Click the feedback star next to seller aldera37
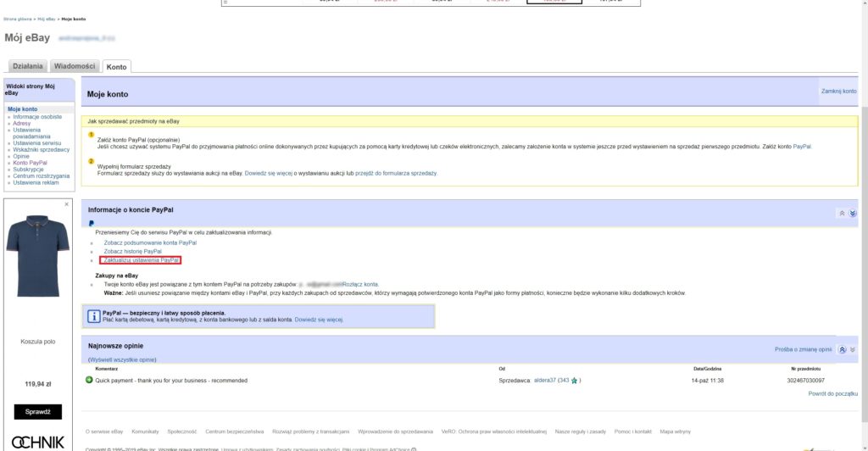The height and width of the screenshot is (451, 868). coord(575,381)
